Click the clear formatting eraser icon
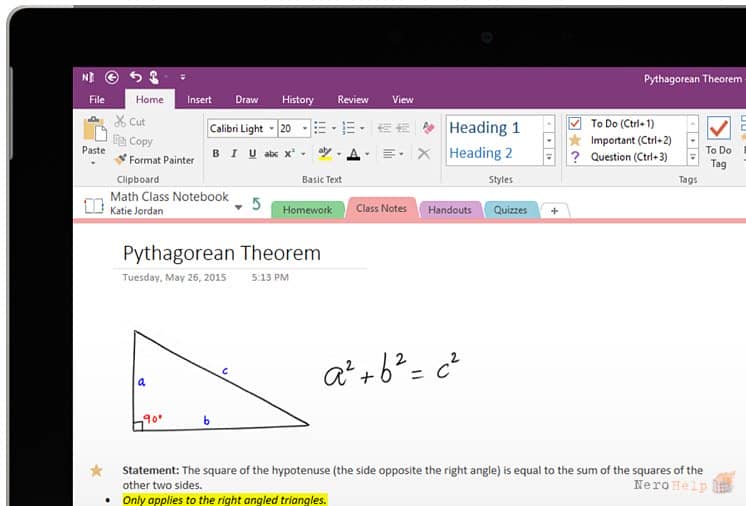Screen dimensions: 746x506 428,127
